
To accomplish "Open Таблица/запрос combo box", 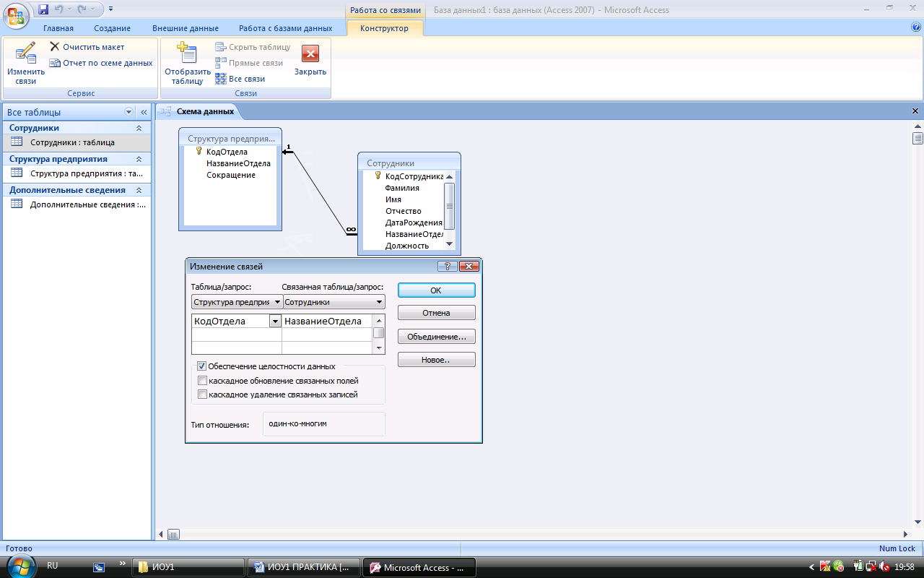I will (x=237, y=302).
